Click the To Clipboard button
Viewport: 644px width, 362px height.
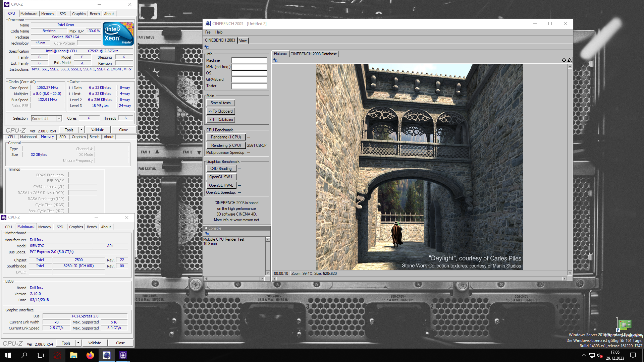(x=221, y=111)
